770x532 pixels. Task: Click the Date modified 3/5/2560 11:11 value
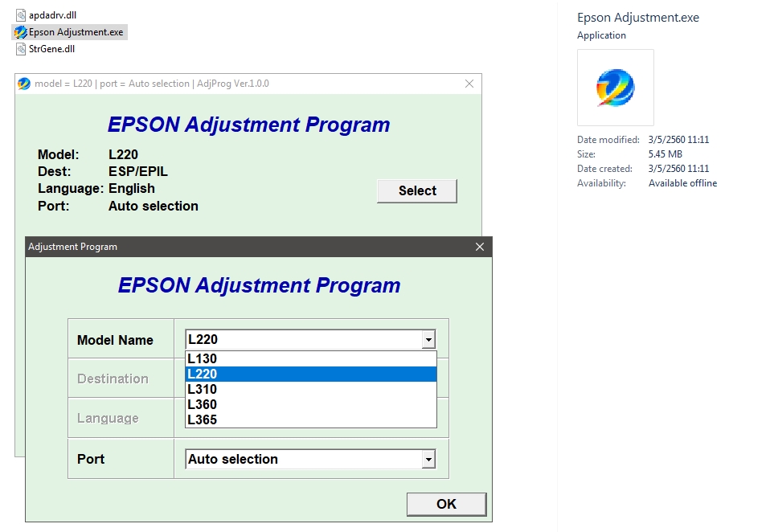[678, 140]
